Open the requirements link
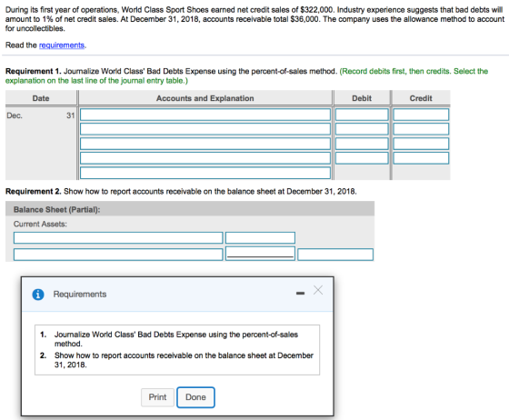The width and height of the screenshot is (509, 420). click(62, 45)
